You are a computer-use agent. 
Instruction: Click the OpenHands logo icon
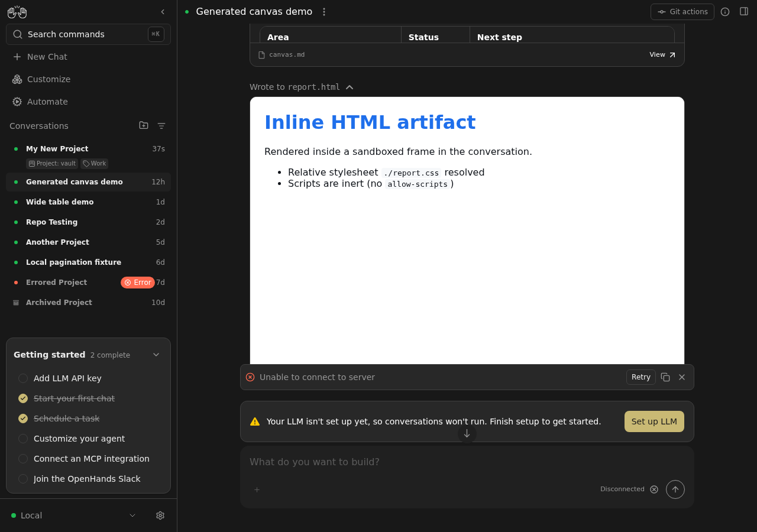[x=17, y=12]
